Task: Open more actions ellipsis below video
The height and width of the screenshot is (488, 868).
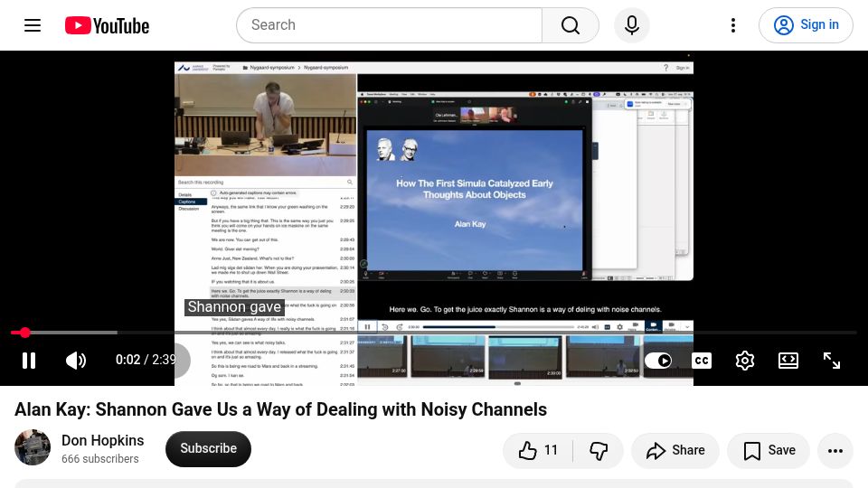Action: coord(835,450)
